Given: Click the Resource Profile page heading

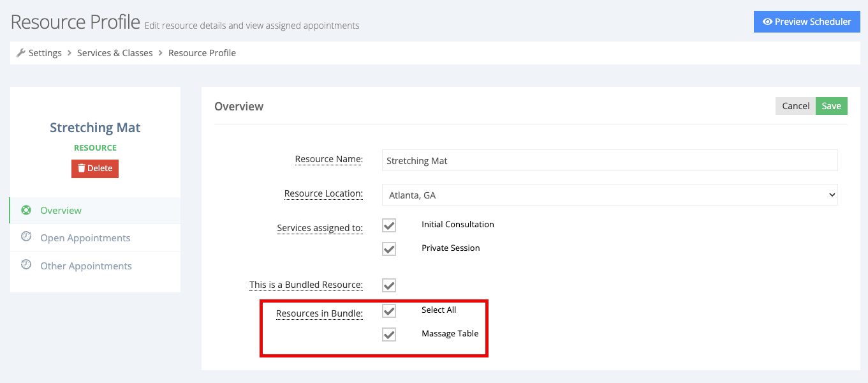Looking at the screenshot, I should click(x=75, y=22).
